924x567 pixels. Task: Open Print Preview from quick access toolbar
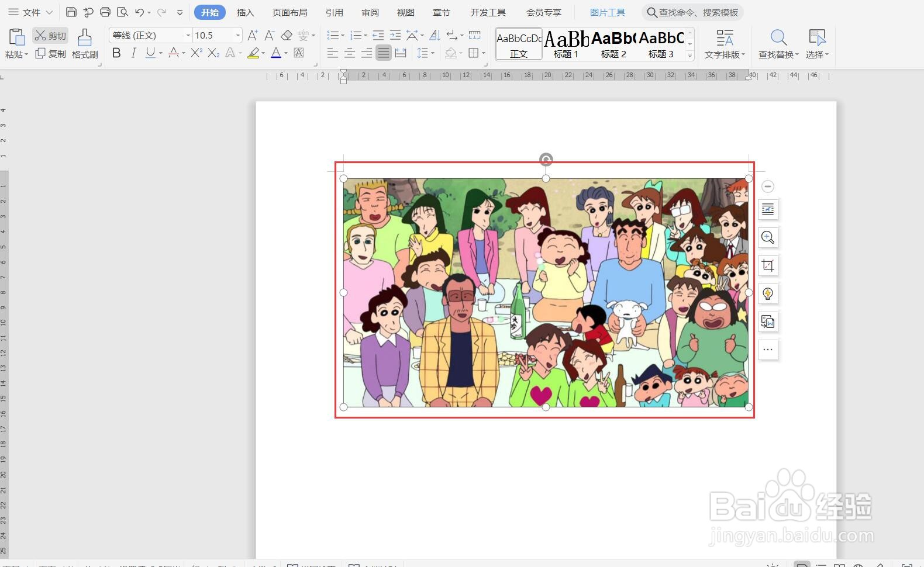click(x=122, y=12)
